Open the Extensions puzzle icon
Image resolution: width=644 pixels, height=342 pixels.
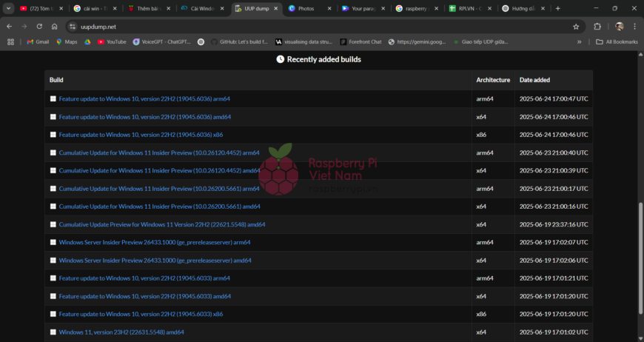click(597, 26)
